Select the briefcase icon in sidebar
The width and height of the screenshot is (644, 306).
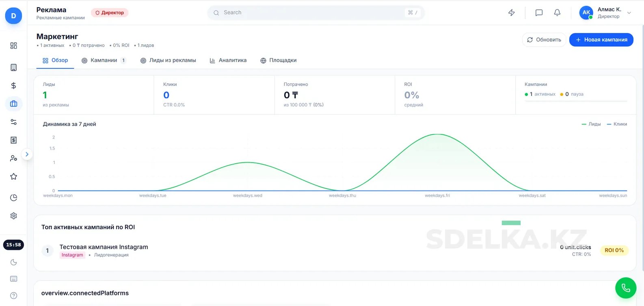click(13, 104)
